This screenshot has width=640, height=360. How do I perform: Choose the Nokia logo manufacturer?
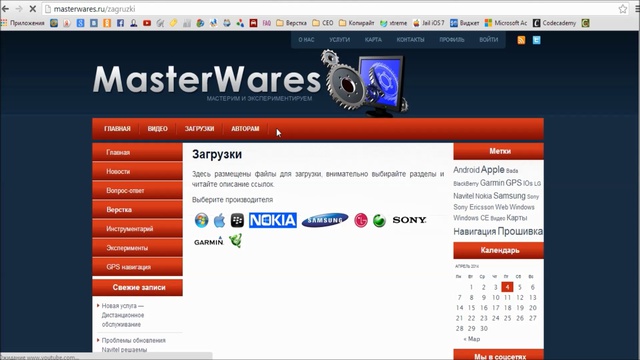point(273,220)
